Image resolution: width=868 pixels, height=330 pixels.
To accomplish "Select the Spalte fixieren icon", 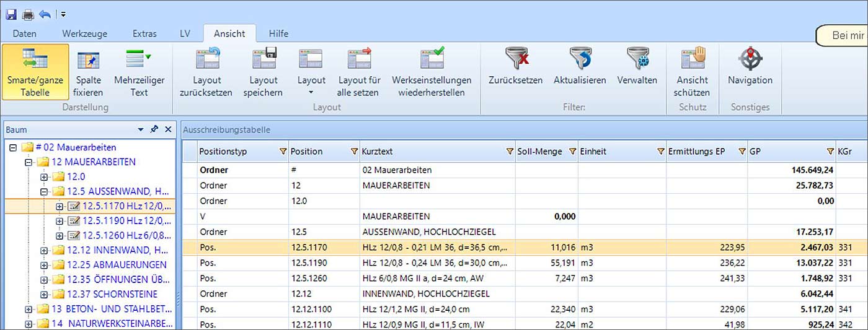I will [88, 72].
